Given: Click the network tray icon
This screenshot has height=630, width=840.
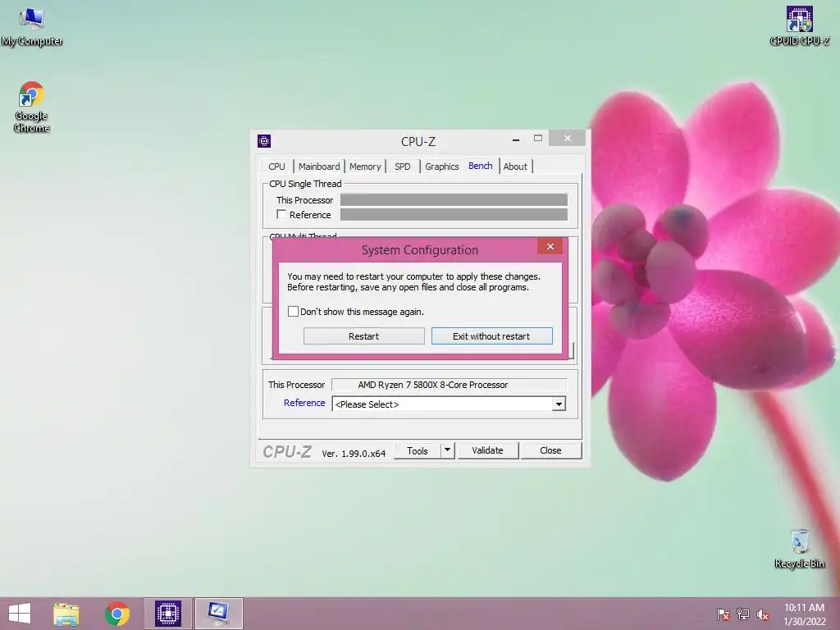Looking at the screenshot, I should click(x=743, y=614).
